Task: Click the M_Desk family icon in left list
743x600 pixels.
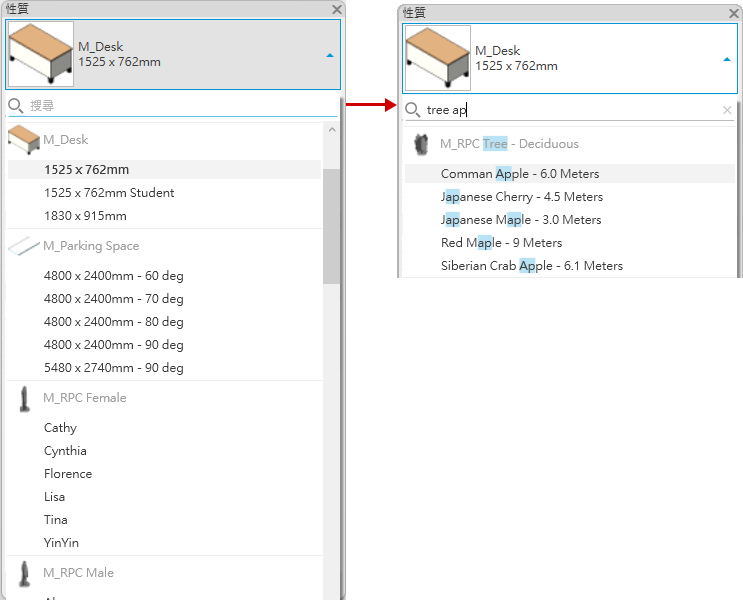Action: [24, 140]
